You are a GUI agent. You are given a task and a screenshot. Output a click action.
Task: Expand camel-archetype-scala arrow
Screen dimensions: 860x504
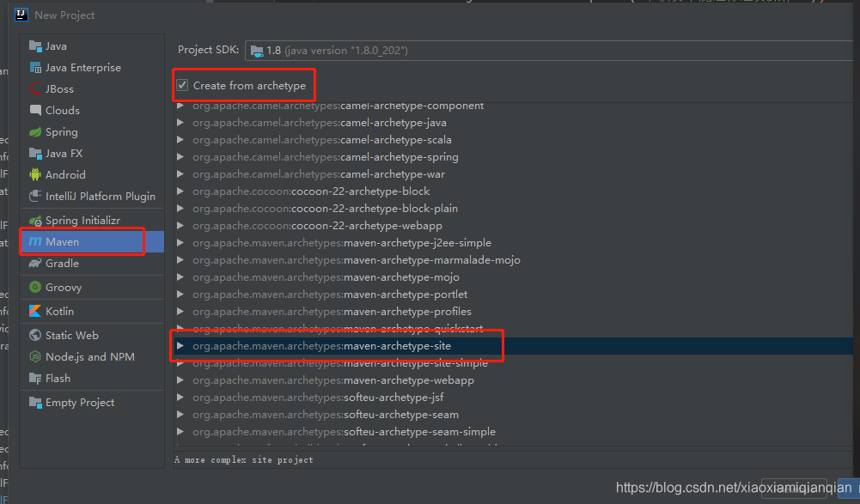coord(180,140)
